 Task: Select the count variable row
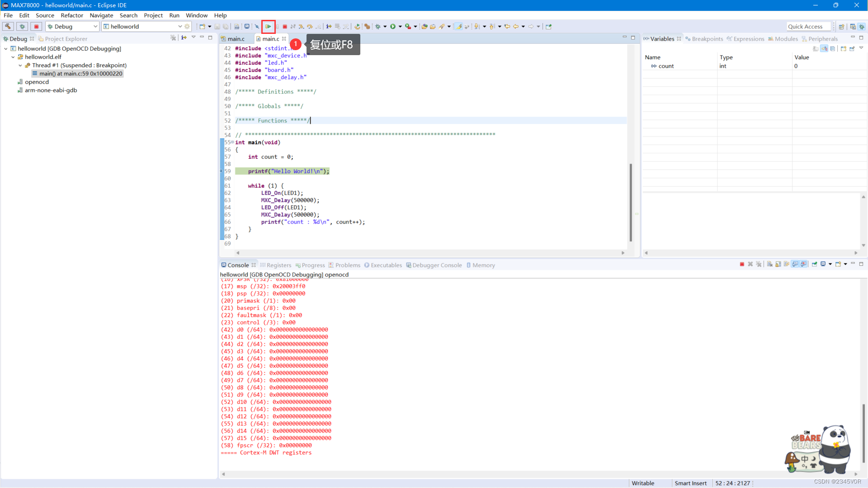coord(754,66)
